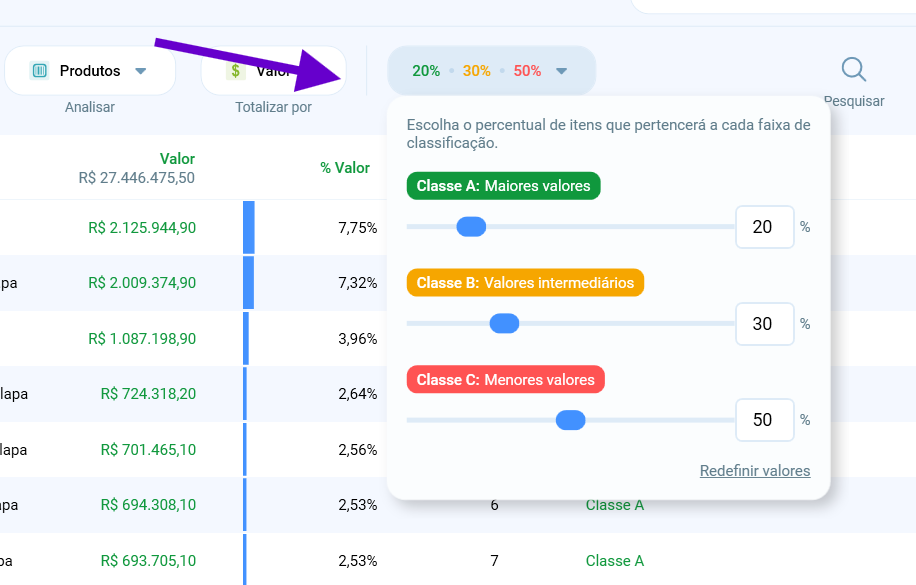Click the Classe C slider handle
The image size is (916, 585).
(x=570, y=420)
